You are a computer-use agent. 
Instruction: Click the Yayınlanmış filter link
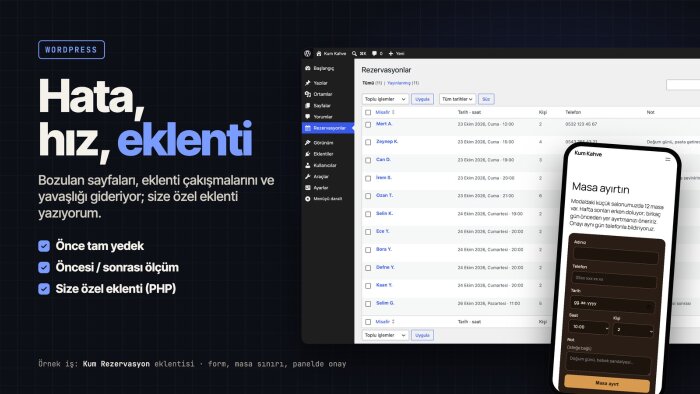pyautogui.click(x=399, y=83)
